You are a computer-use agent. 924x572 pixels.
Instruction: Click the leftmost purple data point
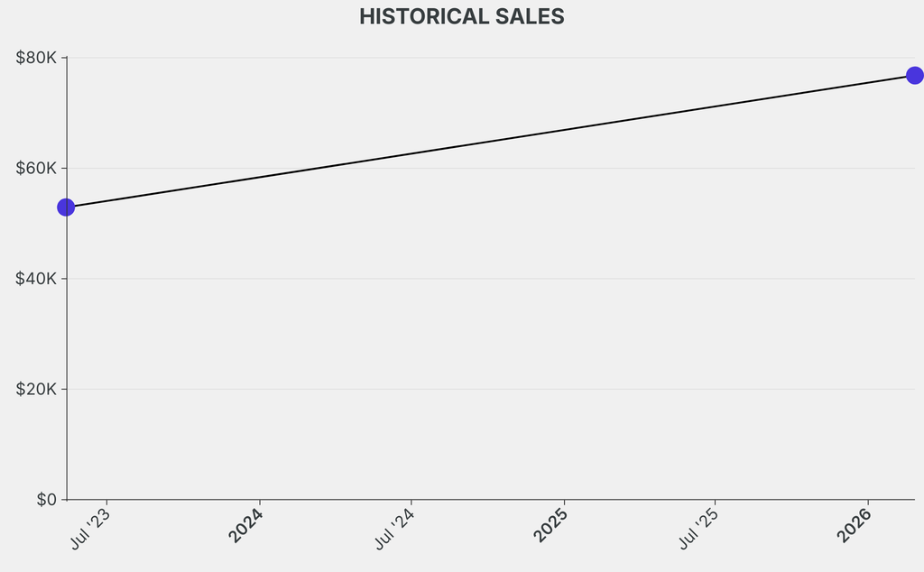(x=66, y=208)
